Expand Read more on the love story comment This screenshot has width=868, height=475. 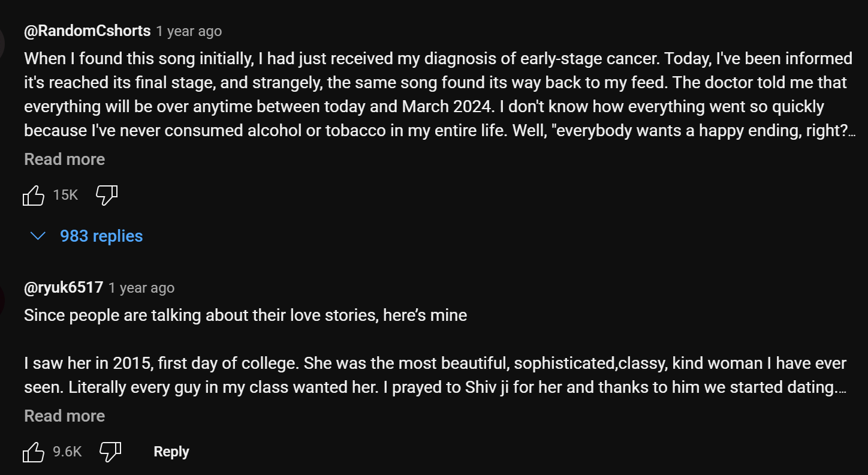[64, 416]
